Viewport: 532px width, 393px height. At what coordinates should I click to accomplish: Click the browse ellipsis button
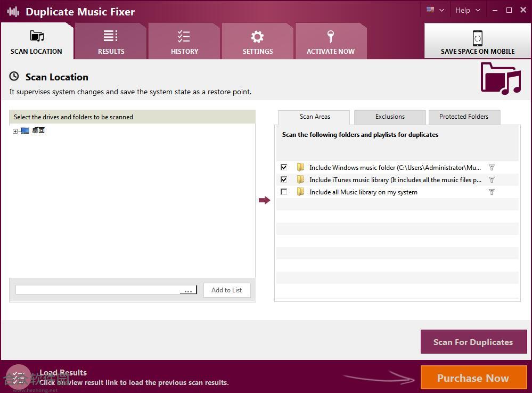189,290
